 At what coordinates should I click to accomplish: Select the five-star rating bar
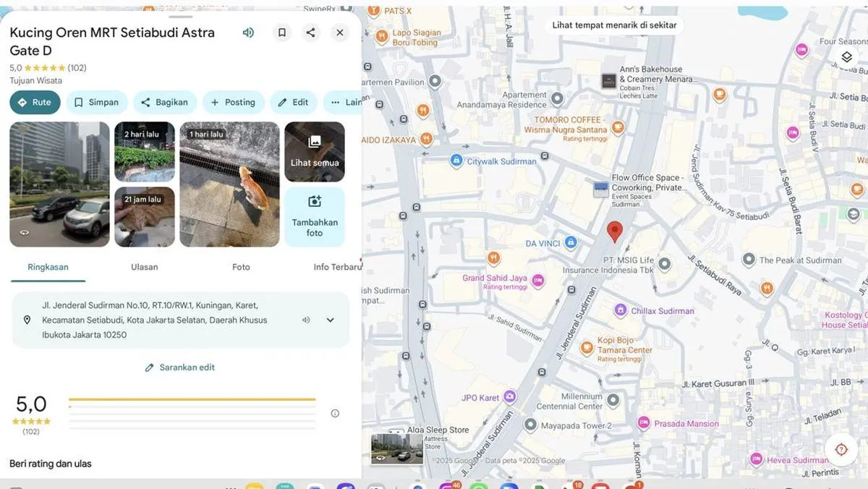[x=192, y=399]
